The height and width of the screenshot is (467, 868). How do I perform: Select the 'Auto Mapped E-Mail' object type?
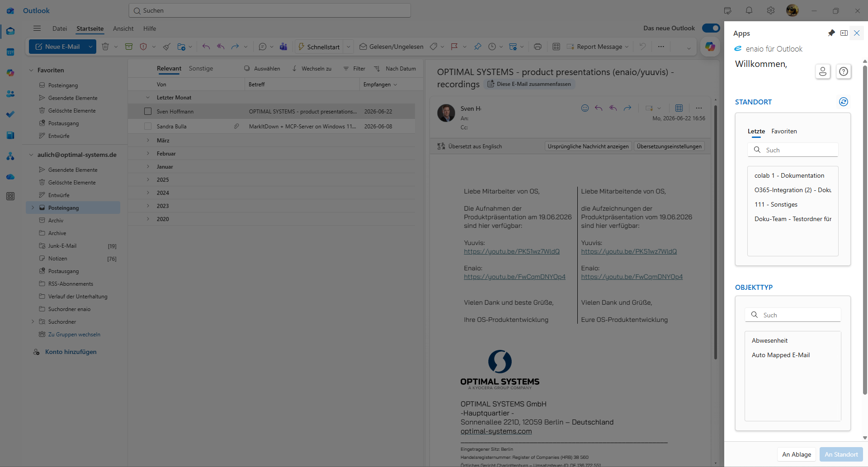click(781, 355)
